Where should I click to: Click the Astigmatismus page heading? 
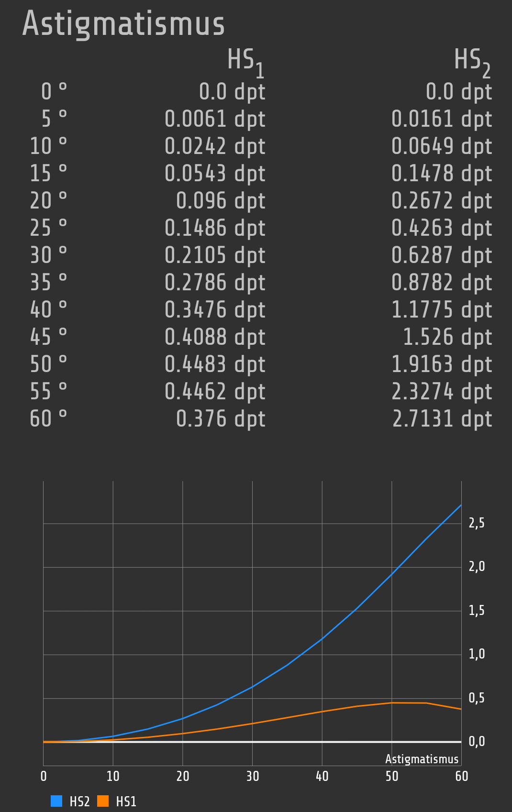pos(123,24)
